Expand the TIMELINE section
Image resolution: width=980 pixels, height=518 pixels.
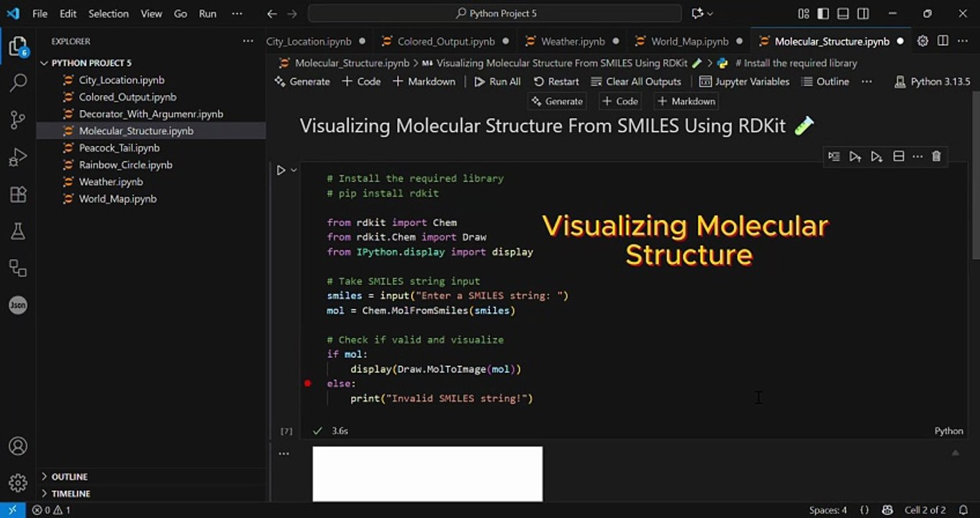pyautogui.click(x=71, y=494)
